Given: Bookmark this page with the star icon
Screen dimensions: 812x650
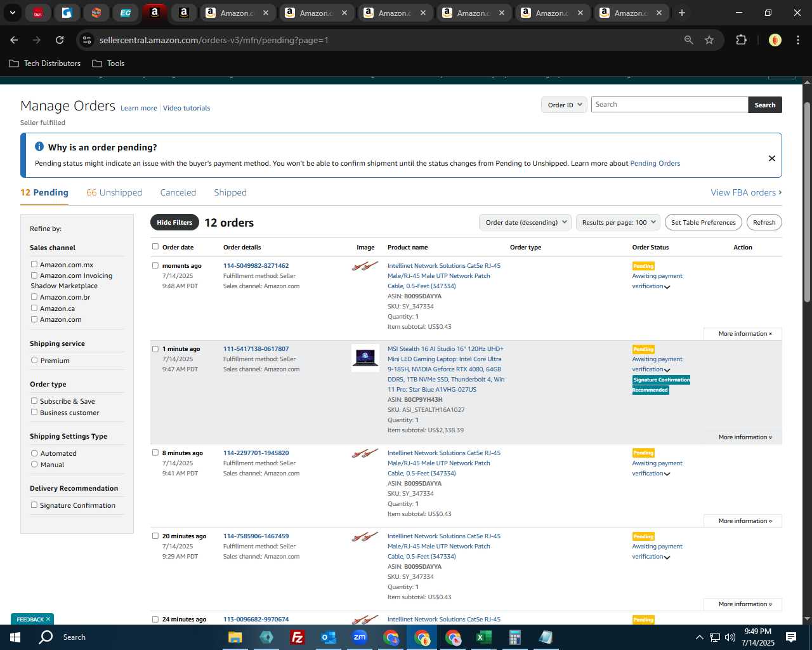Looking at the screenshot, I should point(709,40).
